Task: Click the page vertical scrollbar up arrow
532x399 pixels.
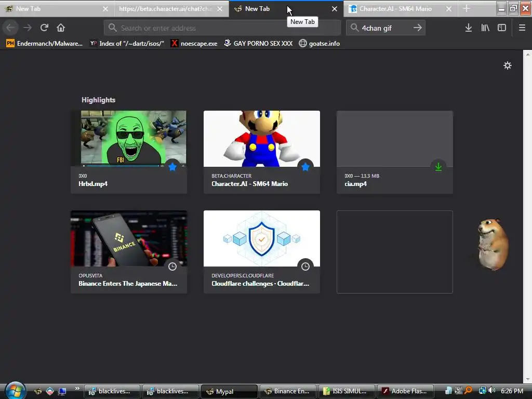Action: (528, 54)
